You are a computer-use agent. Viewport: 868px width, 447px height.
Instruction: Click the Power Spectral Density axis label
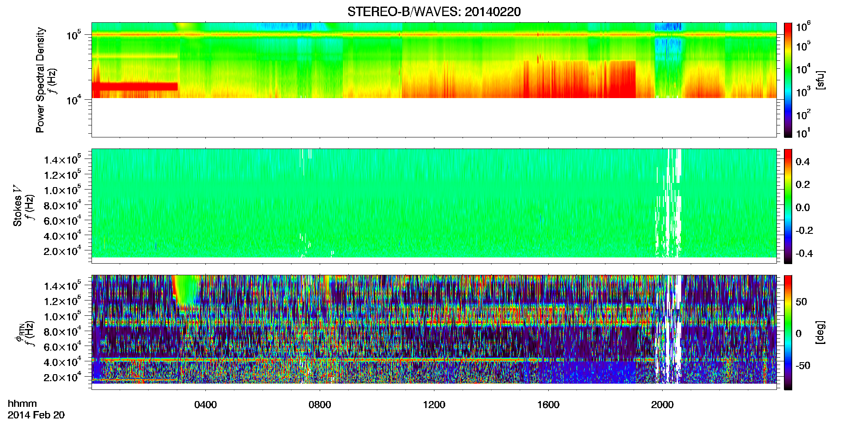(40, 80)
